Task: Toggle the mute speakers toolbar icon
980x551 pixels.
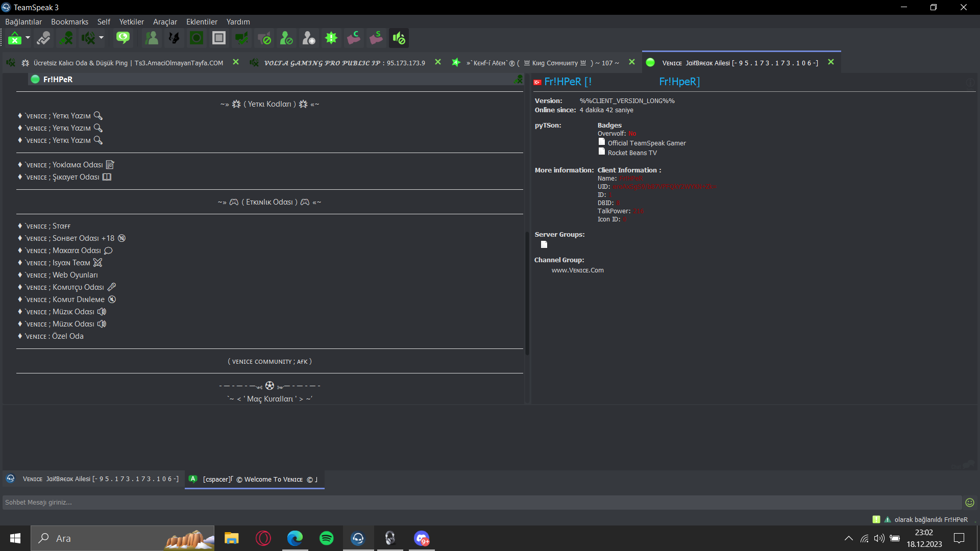Action: pyautogui.click(x=88, y=38)
